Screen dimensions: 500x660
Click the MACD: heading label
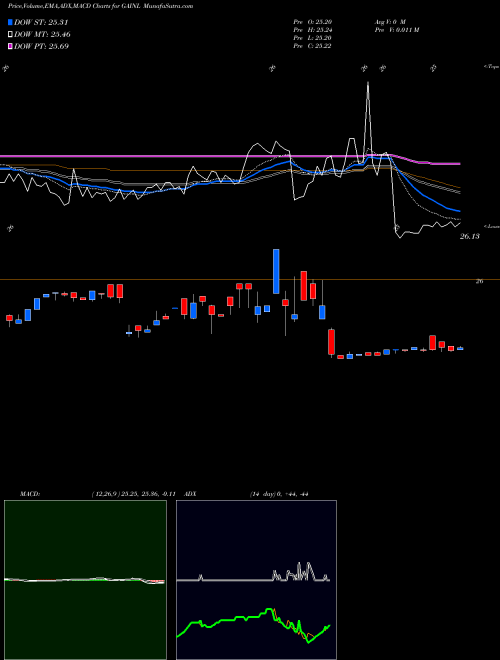[x=29, y=494]
